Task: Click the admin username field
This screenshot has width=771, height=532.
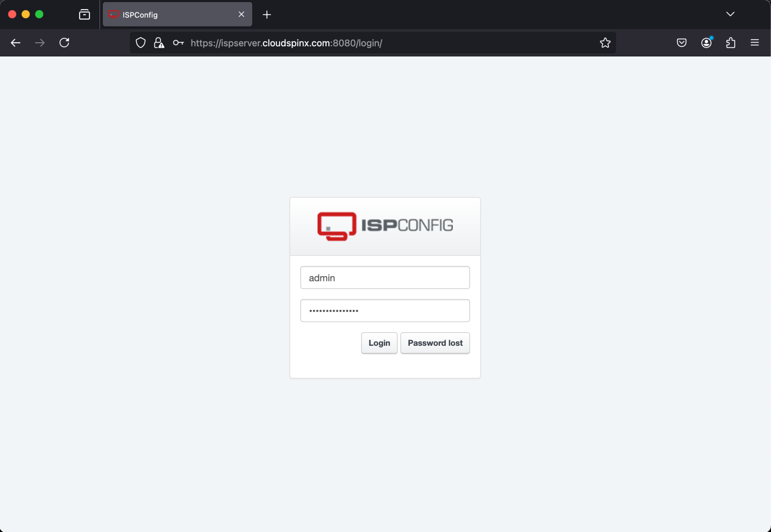Action: [x=385, y=278]
